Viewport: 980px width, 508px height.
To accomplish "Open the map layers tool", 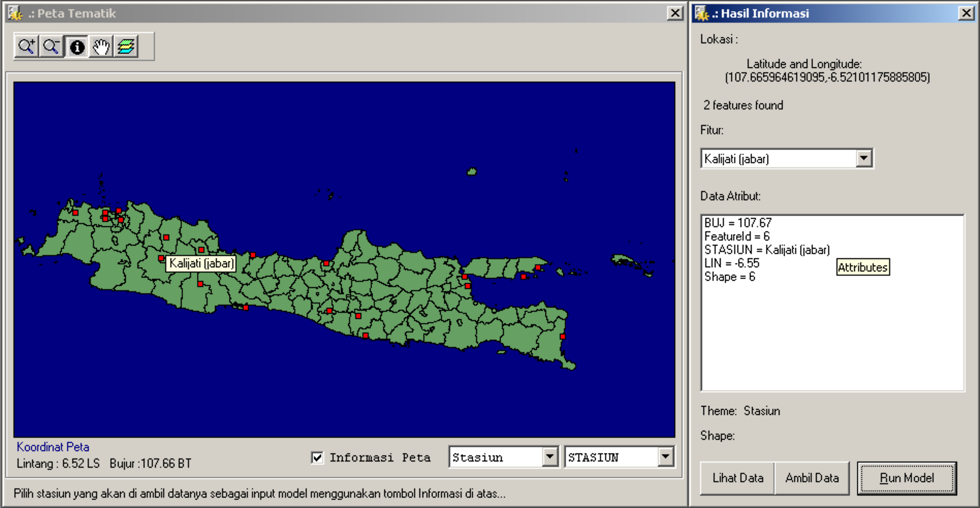I will (x=126, y=47).
